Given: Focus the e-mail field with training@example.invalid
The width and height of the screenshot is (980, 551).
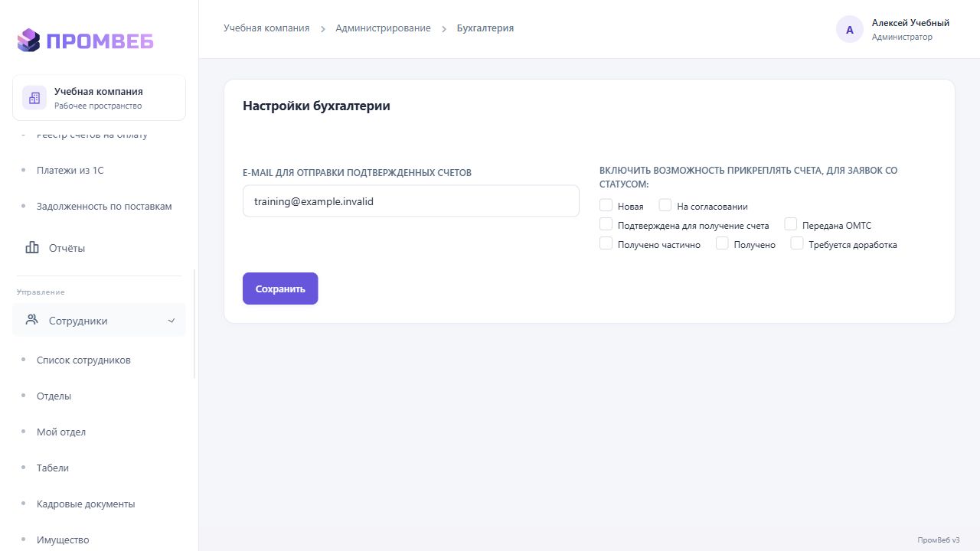Looking at the screenshot, I should [x=411, y=201].
